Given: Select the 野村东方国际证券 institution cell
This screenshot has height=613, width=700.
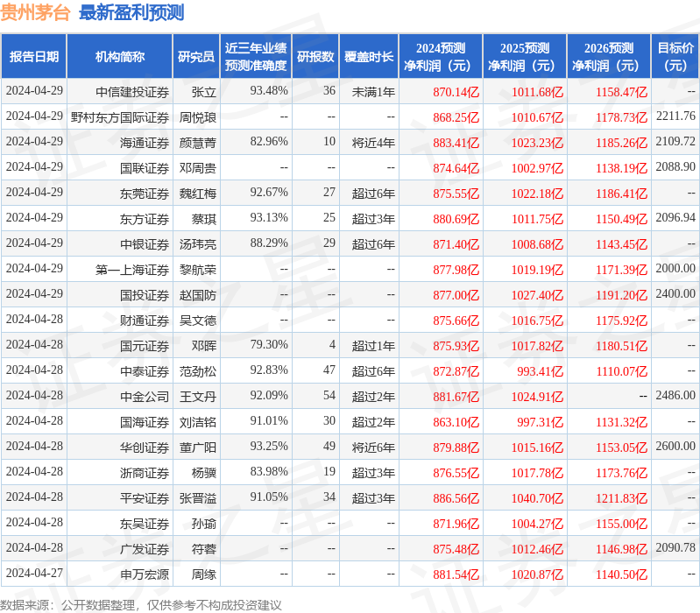Looking at the screenshot, I should [120, 117].
